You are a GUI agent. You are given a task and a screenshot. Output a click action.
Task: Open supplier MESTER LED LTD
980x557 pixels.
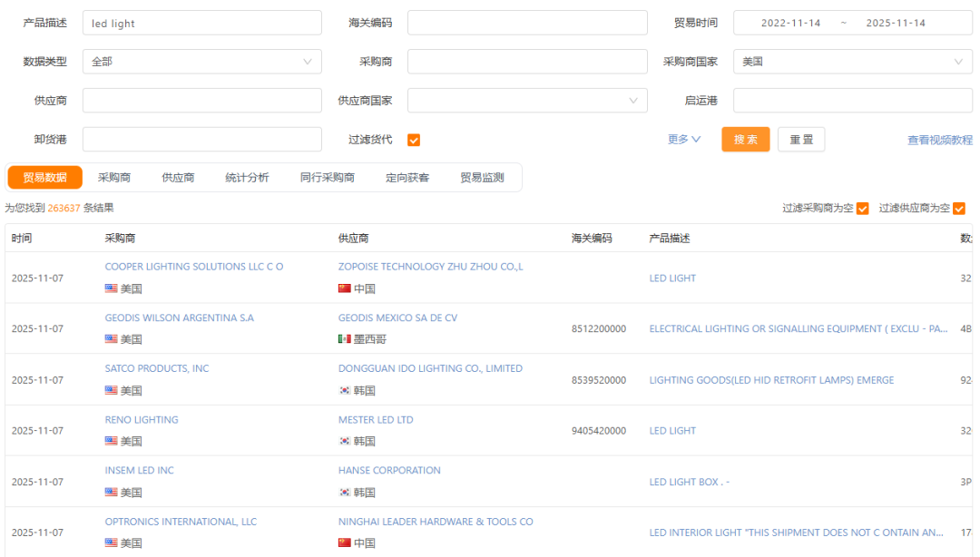tap(376, 420)
